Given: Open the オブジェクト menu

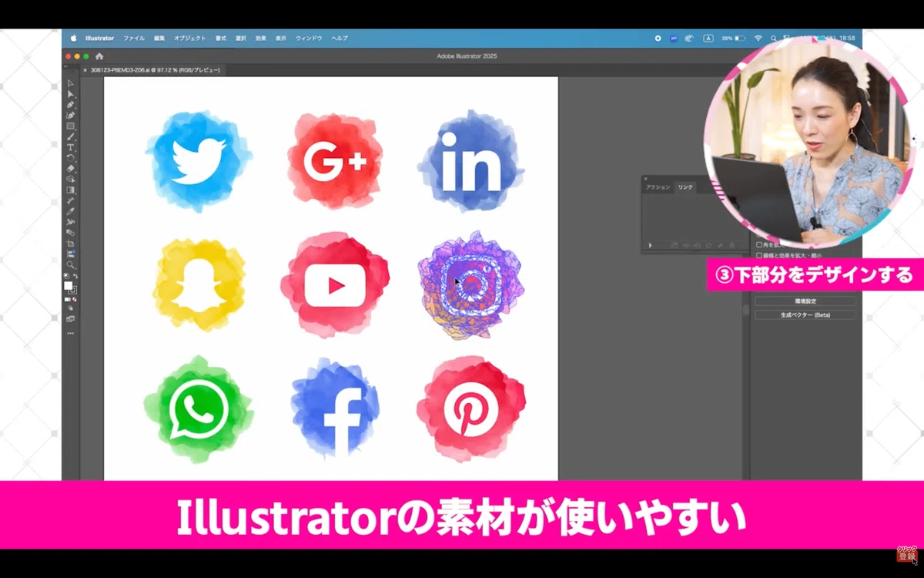Looking at the screenshot, I should [x=189, y=38].
